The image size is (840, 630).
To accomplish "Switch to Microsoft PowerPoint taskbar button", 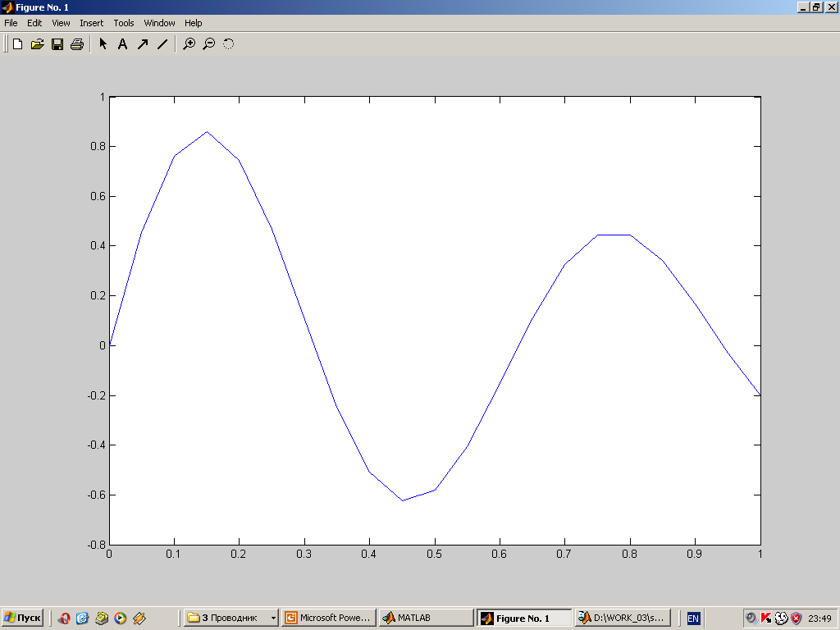I will tap(328, 618).
